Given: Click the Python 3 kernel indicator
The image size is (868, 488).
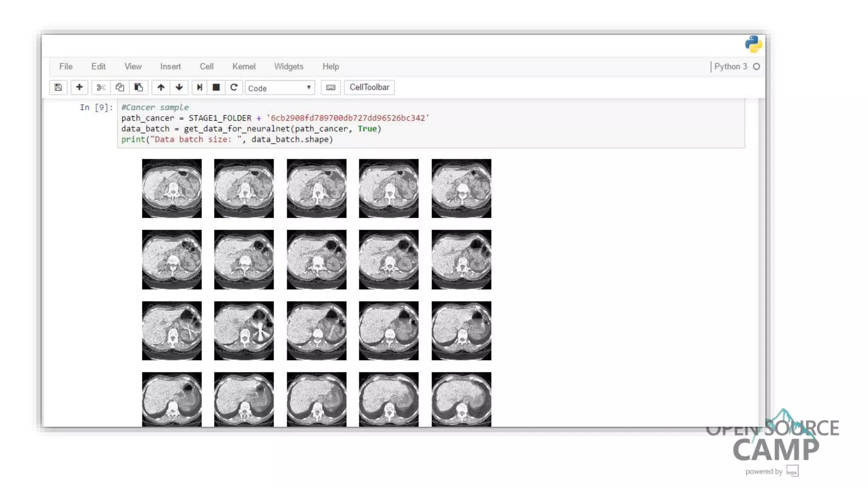Looking at the screenshot, I should click(x=731, y=67).
